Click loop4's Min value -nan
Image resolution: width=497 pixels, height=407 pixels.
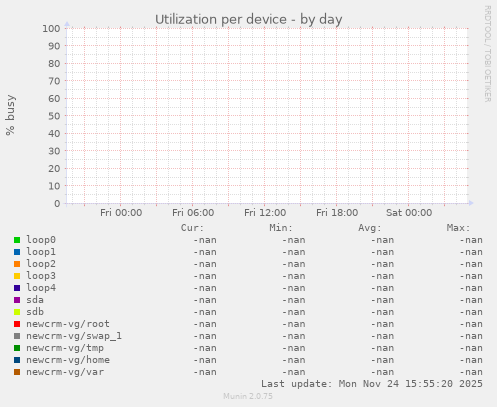pyautogui.click(x=294, y=288)
